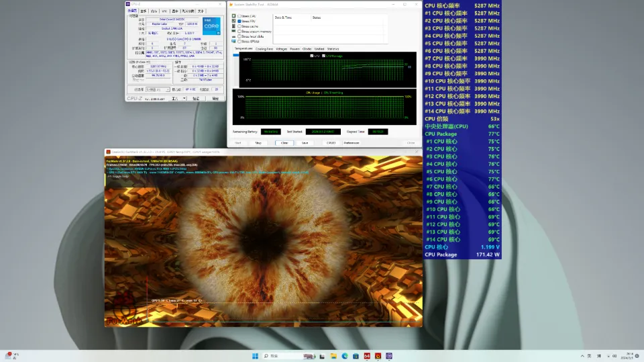Viewport: 644px width, 362px height.
Task: Show hidden system tray icons
Action: pyautogui.click(x=582, y=356)
